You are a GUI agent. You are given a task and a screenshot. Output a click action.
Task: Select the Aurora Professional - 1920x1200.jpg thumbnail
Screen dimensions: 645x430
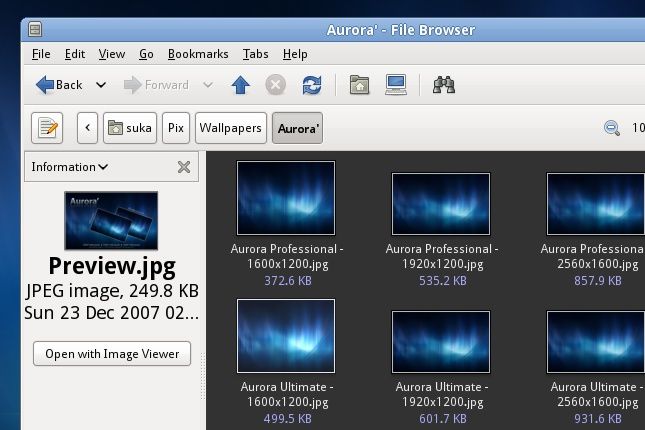[441, 204]
